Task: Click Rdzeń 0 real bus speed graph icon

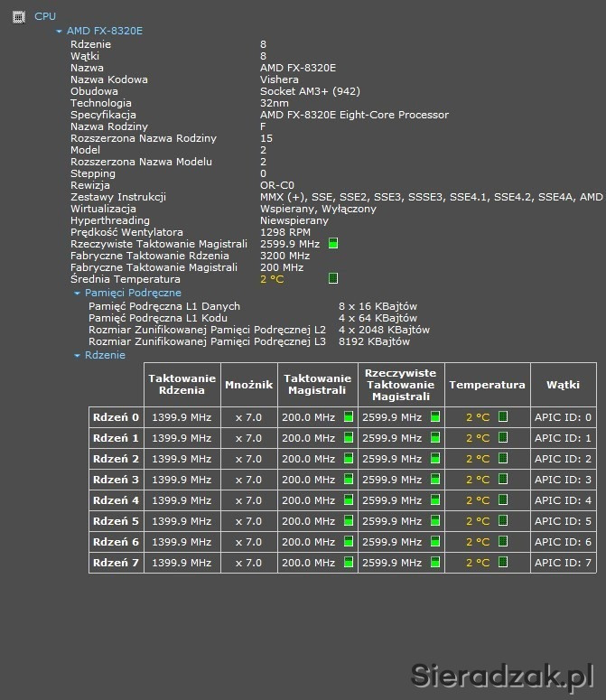Action: (x=435, y=416)
